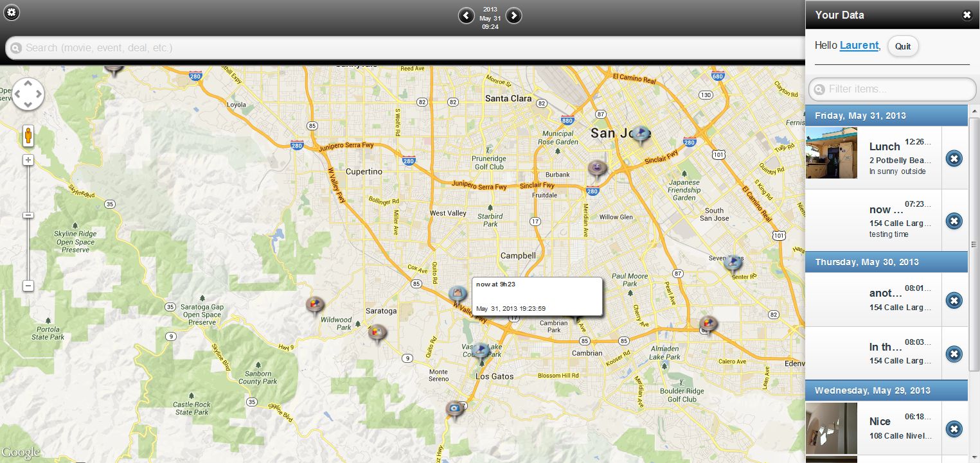Click the Wednesday, May 29, 2013 header
Image resolution: width=980 pixels, height=463 pixels.
[886, 390]
